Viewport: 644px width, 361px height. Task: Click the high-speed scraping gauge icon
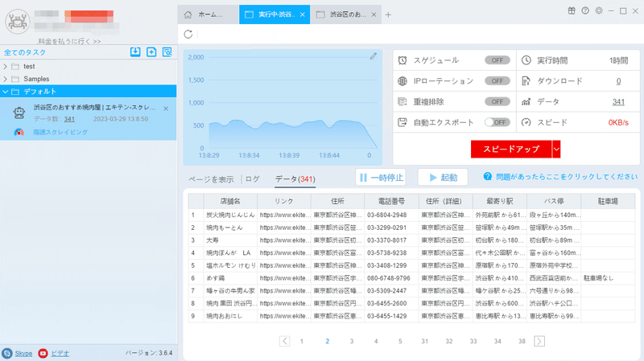pos(19,132)
